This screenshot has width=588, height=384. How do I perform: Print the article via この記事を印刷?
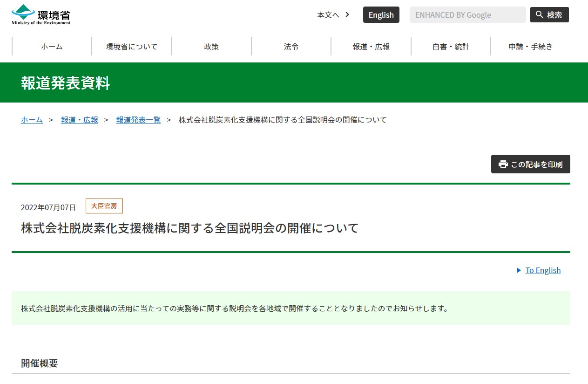tap(530, 164)
